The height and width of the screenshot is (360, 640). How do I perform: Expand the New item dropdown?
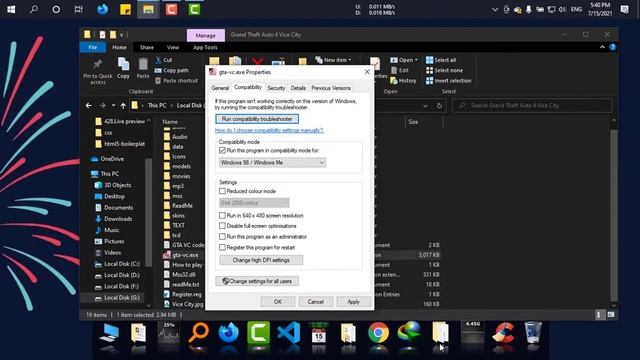click(x=350, y=60)
